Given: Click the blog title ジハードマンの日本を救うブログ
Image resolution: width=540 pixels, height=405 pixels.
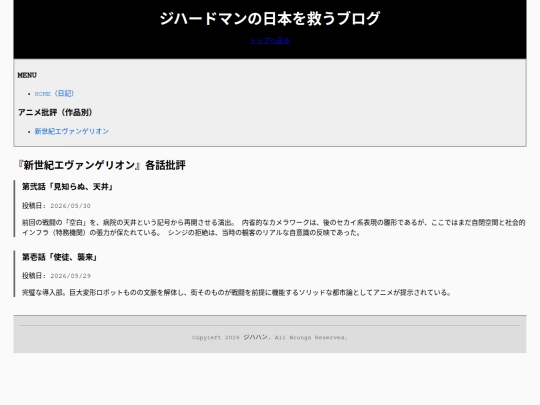Looking at the screenshot, I should tap(270, 19).
